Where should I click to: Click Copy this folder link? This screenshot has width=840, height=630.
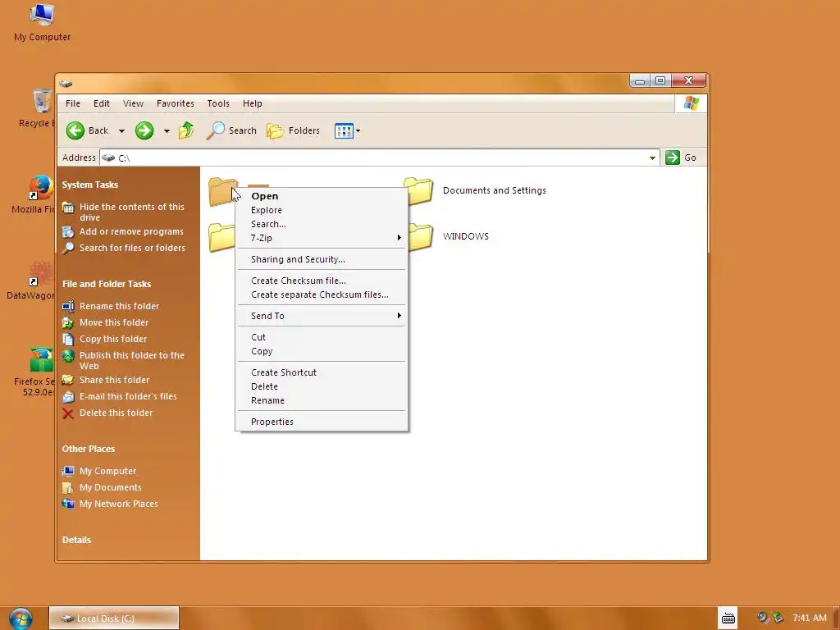tap(113, 339)
